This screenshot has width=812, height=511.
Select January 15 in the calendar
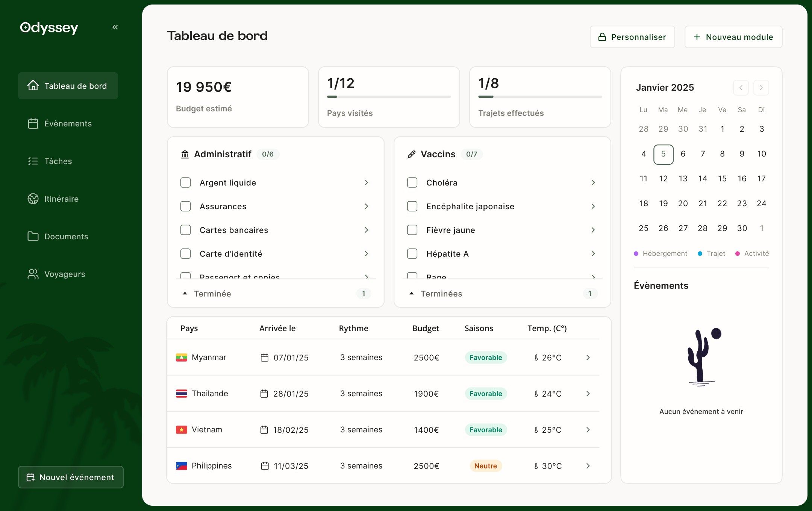coord(722,179)
